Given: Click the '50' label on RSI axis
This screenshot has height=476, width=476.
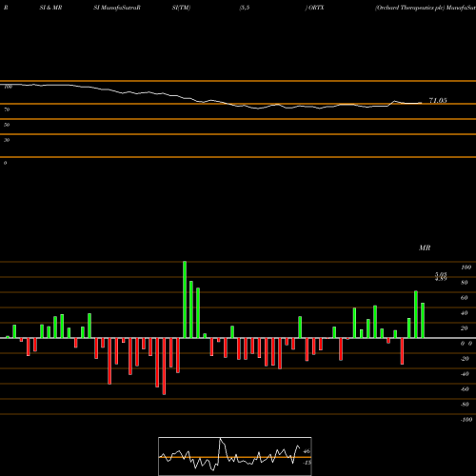Looking at the screenshot, I should 7,125.
